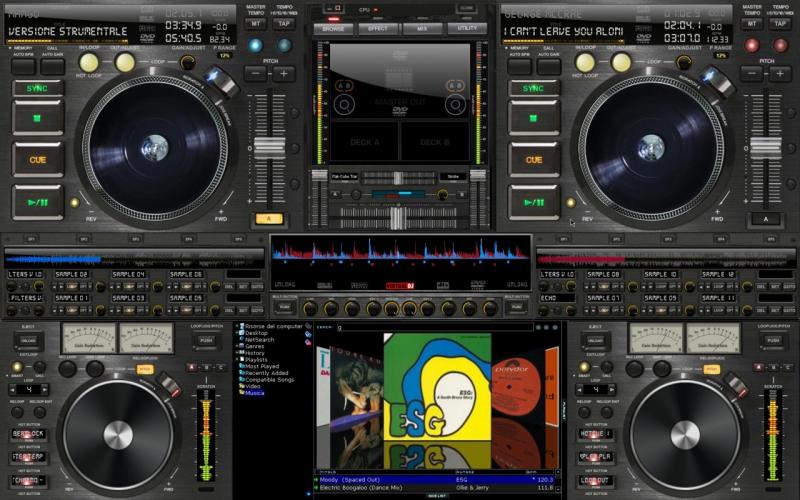Click the left deck TAP tempo button
Image resolution: width=800 pixels, height=500 pixels.
coord(283,22)
